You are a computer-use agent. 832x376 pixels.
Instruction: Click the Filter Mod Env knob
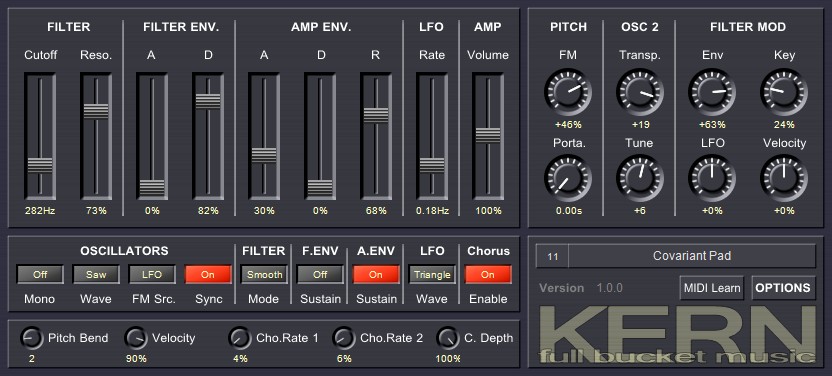[712, 92]
